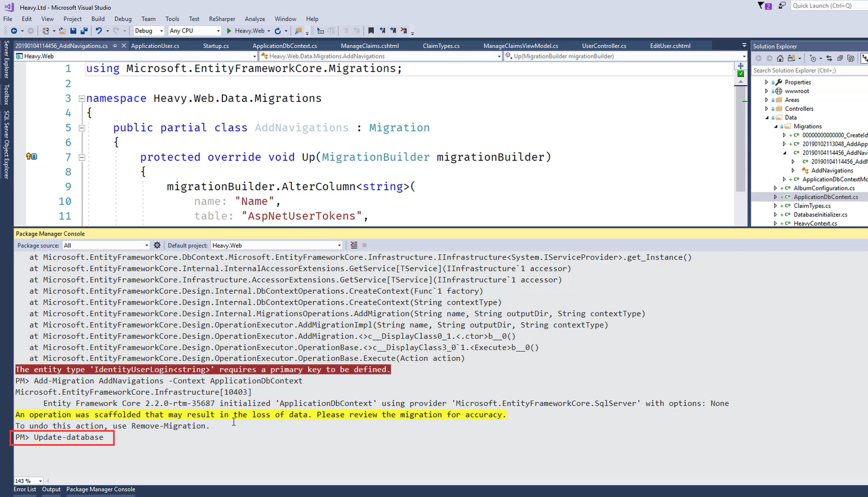Click the split editor icon above the scrollbar
Image resolution: width=868 pixels, height=497 pixels.
coord(740,66)
